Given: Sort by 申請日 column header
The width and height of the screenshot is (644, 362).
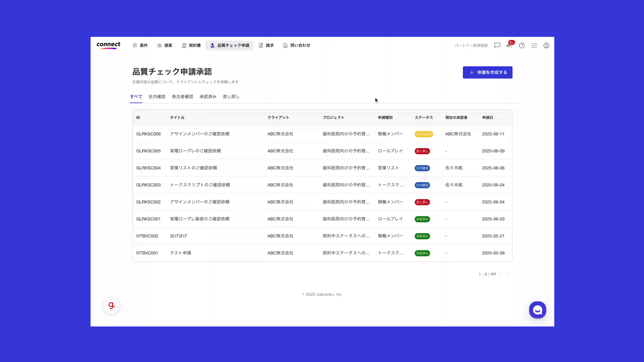Looking at the screenshot, I should (x=487, y=118).
